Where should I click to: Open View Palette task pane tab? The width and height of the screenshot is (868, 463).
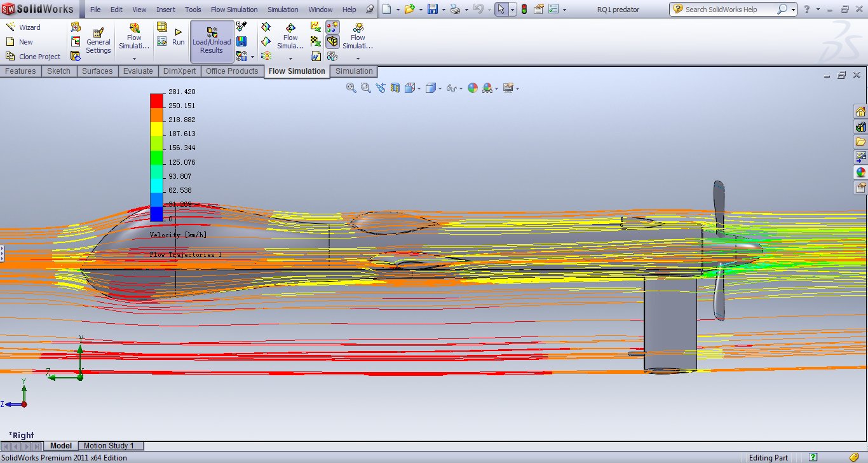(x=860, y=156)
